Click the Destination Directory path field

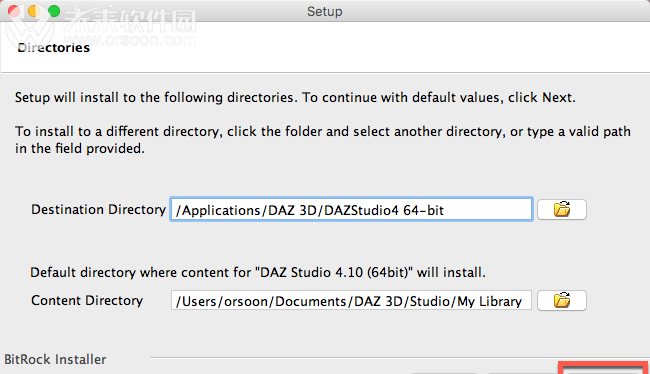point(351,209)
